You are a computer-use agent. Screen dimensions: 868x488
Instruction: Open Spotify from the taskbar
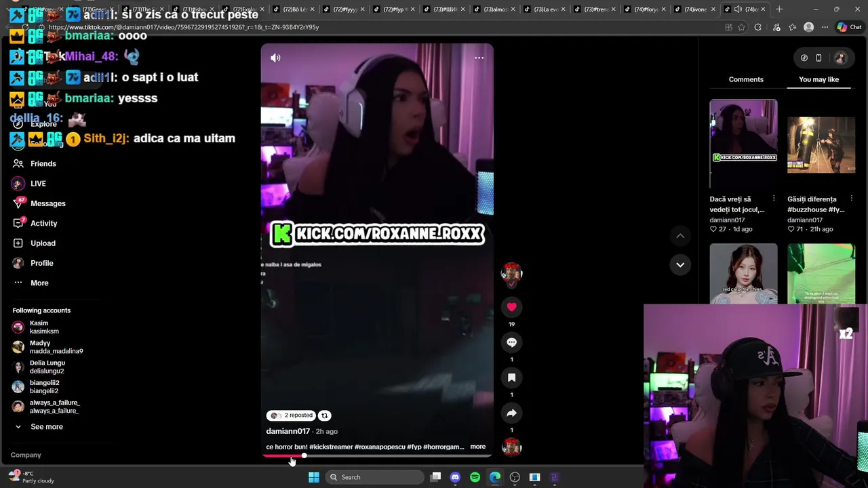475,477
